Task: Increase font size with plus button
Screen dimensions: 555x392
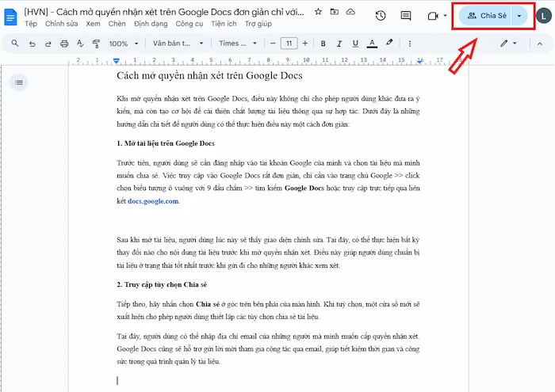Action: coord(306,44)
